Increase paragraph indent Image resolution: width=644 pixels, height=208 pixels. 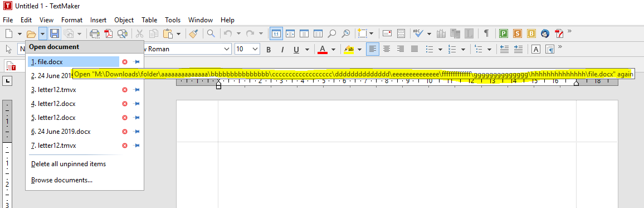(x=518, y=49)
